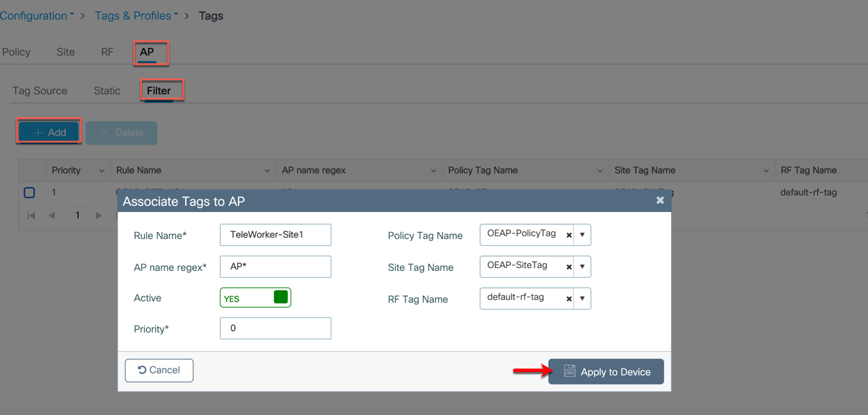This screenshot has width=868, height=415.
Task: Remove default-rf-tag using its x icon
Action: [x=568, y=298]
